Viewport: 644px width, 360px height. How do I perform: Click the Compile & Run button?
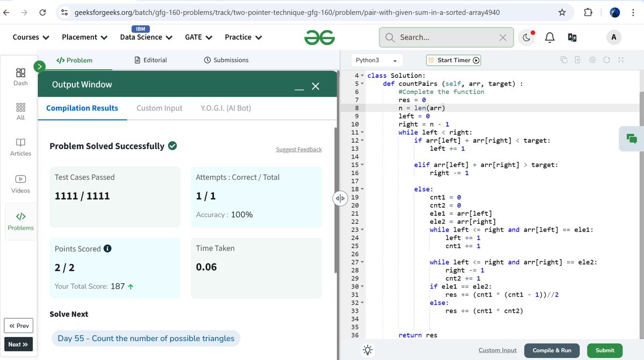coord(552,350)
